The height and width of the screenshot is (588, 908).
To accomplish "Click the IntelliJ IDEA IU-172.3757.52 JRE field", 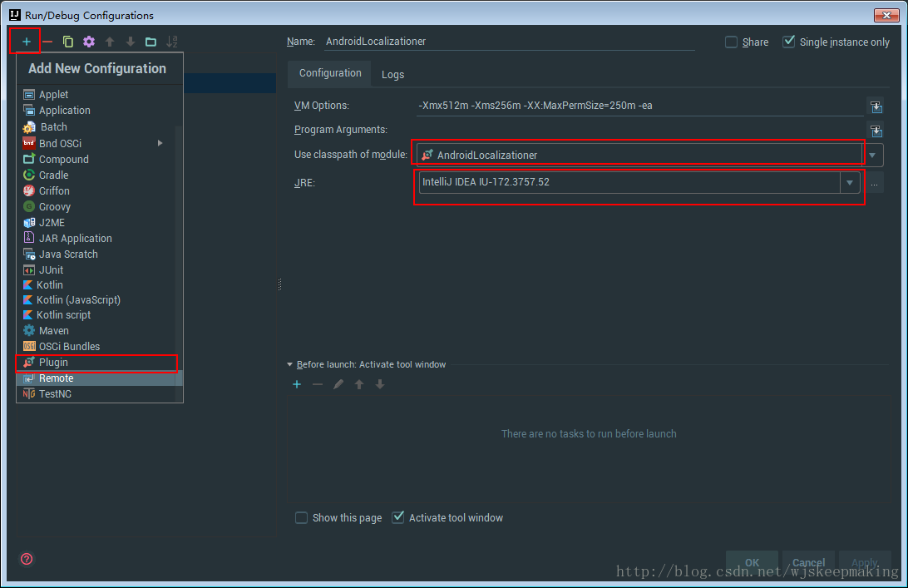I will 629,182.
